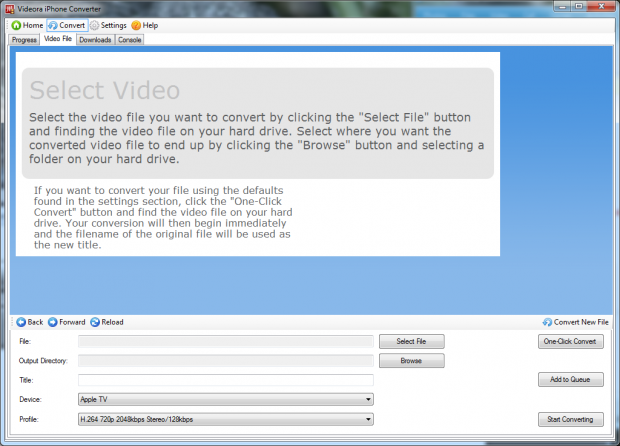The height and width of the screenshot is (446, 620).
Task: Minimize the Videora iPhone Converter window
Action: [562, 6]
